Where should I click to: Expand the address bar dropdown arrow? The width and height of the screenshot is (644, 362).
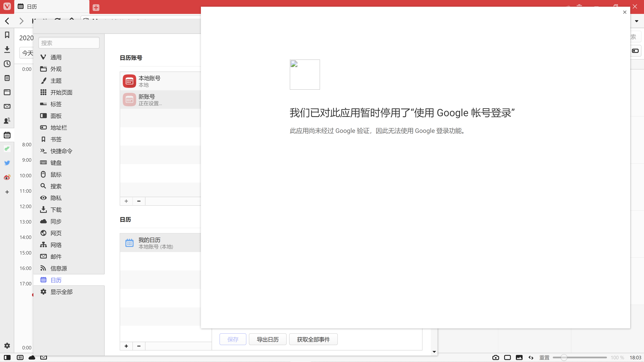[636, 21]
